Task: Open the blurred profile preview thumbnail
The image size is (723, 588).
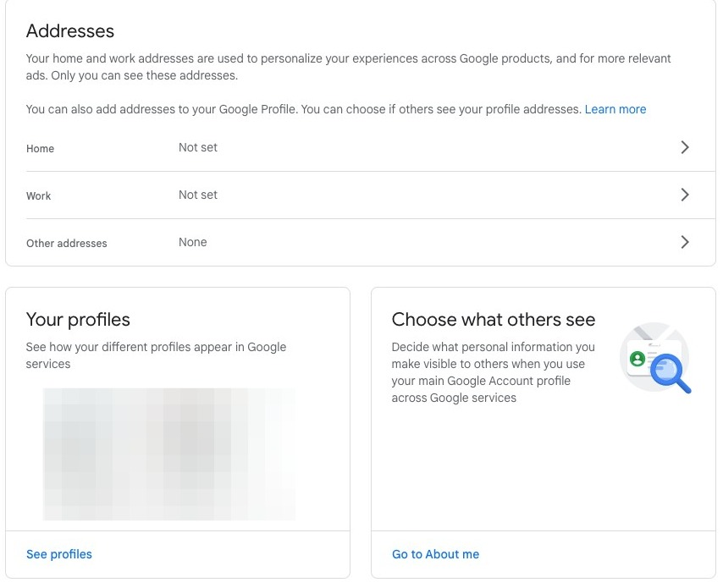Action: (x=169, y=453)
